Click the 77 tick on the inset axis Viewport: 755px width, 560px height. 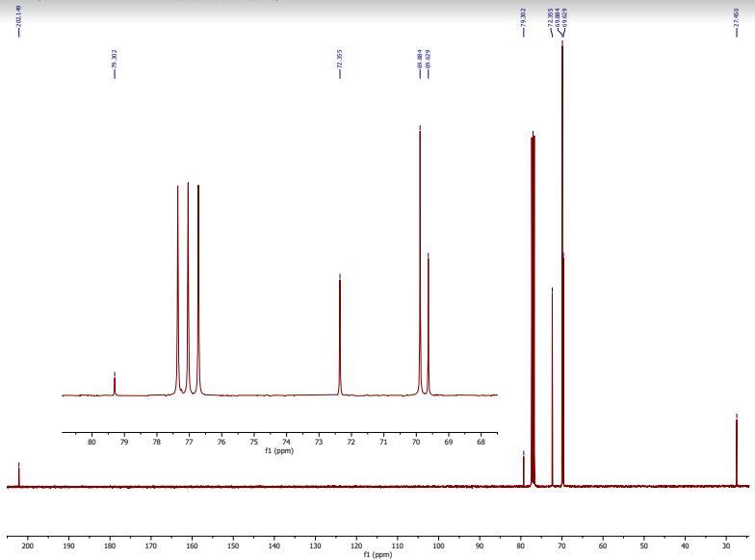(189, 442)
